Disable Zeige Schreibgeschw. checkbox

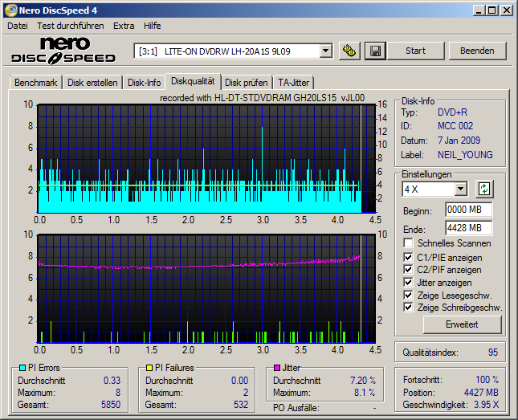tap(409, 308)
